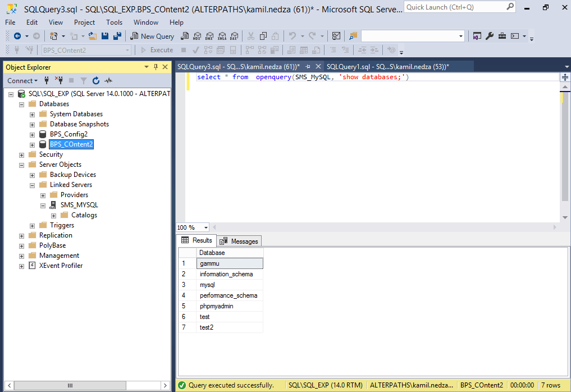Switch to the Messages tab

click(239, 241)
